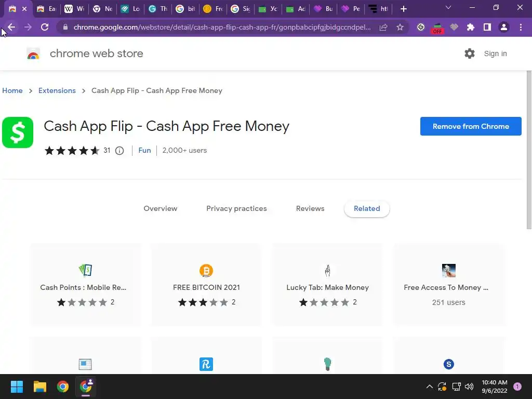Close the active Chrome Web Store tab
Viewport: 532px width, 399px height.
(x=24, y=9)
